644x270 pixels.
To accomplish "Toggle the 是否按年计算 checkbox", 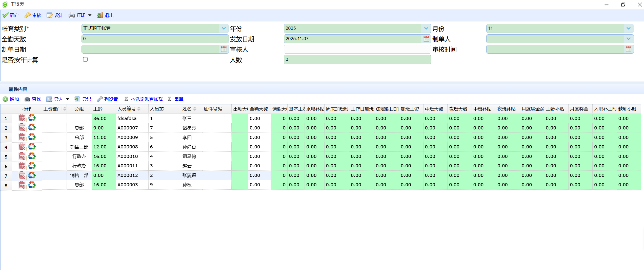I will (85, 59).
